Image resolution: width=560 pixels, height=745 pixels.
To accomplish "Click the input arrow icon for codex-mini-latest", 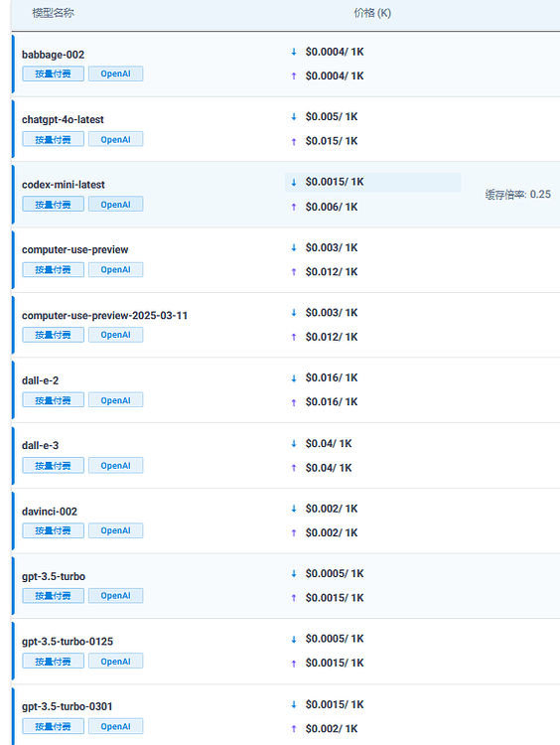I will click(x=294, y=182).
